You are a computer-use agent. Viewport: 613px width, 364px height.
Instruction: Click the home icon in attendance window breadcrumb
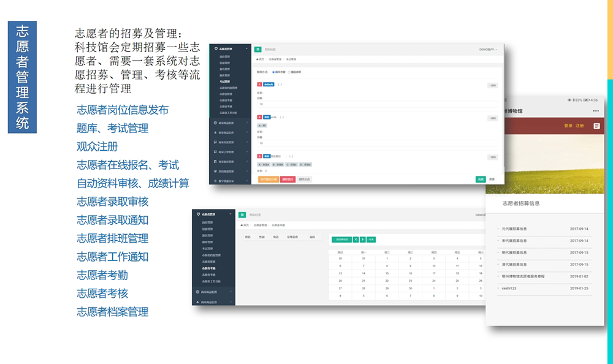[x=242, y=226]
